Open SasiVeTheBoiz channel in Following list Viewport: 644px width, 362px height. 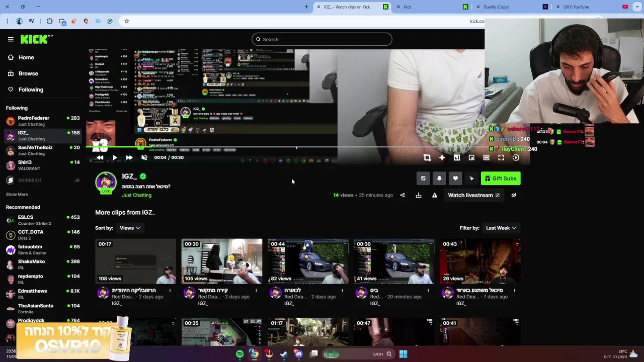43,150
